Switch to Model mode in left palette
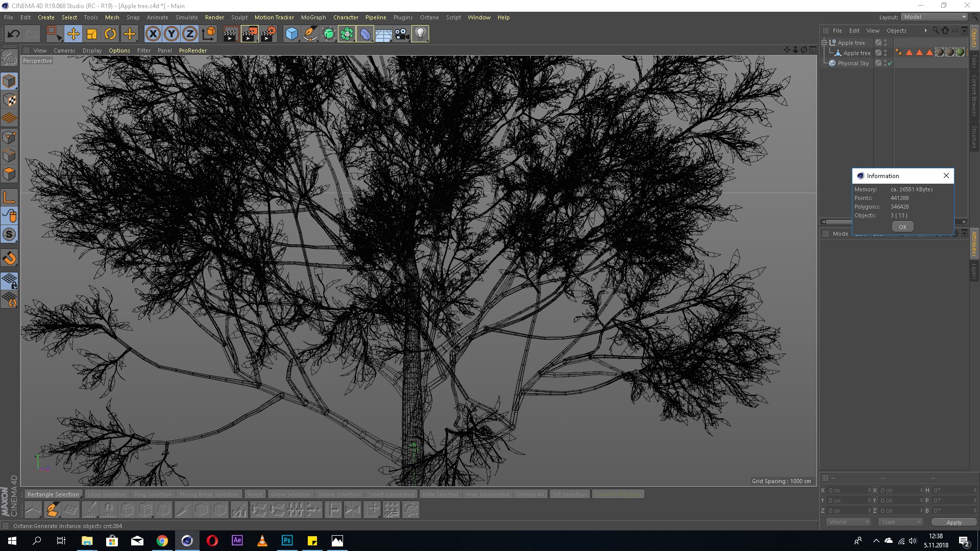 coord(9,81)
